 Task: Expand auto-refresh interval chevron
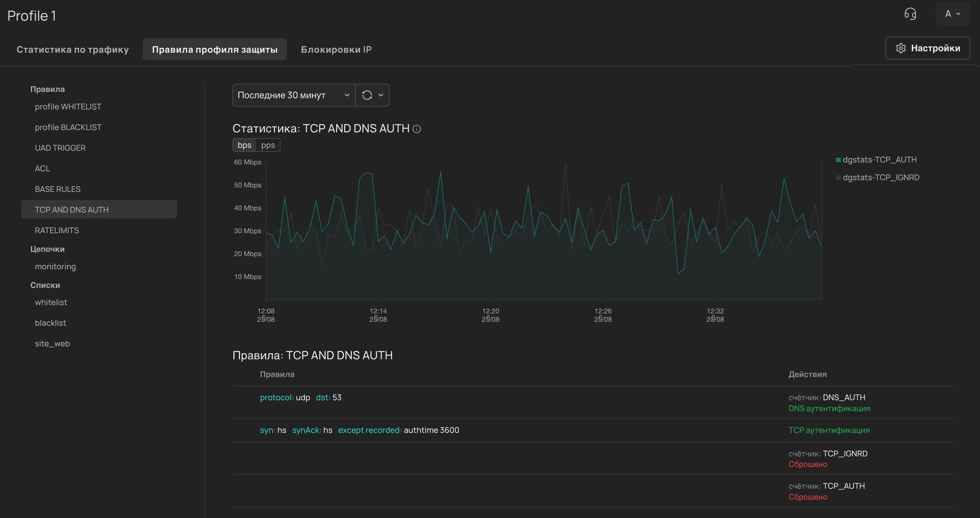click(381, 95)
